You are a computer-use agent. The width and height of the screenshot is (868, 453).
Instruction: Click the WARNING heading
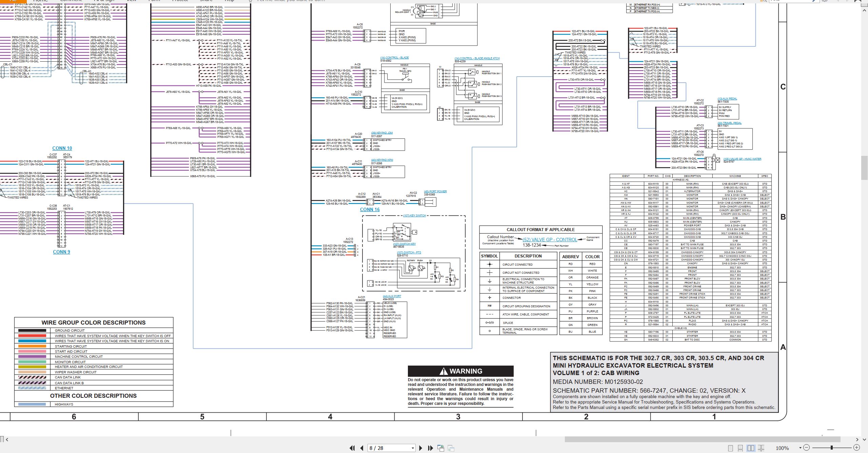pyautogui.click(x=460, y=371)
